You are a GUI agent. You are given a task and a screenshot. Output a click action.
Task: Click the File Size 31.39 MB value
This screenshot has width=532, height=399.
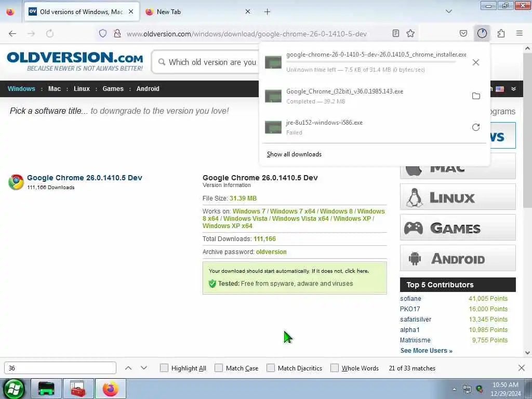(x=243, y=198)
